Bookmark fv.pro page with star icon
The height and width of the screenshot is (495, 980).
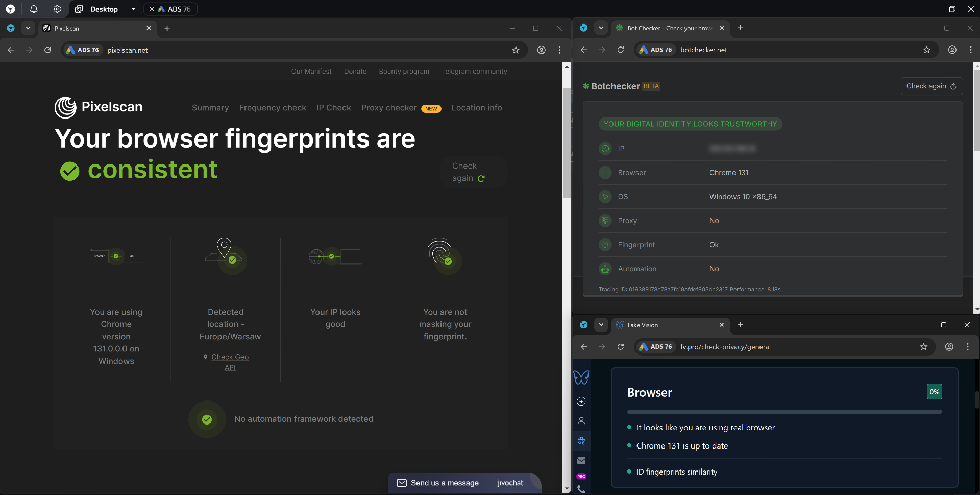924,347
